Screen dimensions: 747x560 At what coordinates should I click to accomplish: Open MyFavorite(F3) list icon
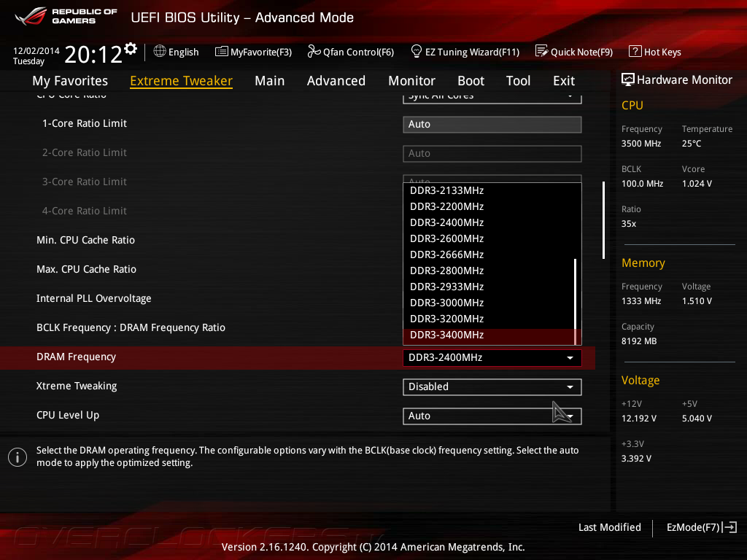point(222,52)
